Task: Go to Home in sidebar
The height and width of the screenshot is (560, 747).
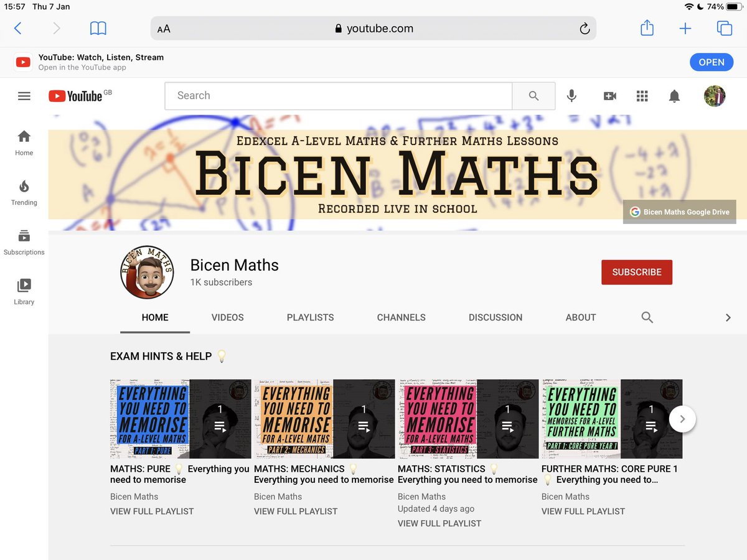Action: pyautogui.click(x=24, y=143)
